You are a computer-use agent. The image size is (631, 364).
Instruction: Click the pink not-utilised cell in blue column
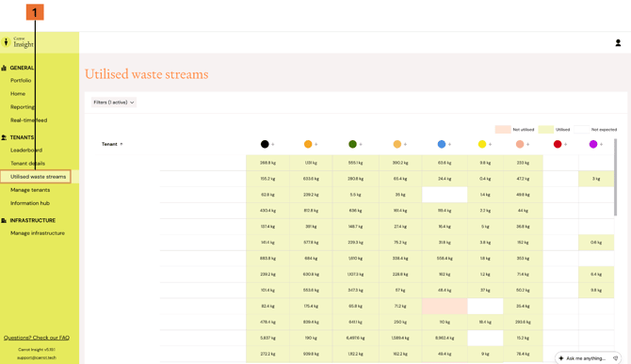445,306
